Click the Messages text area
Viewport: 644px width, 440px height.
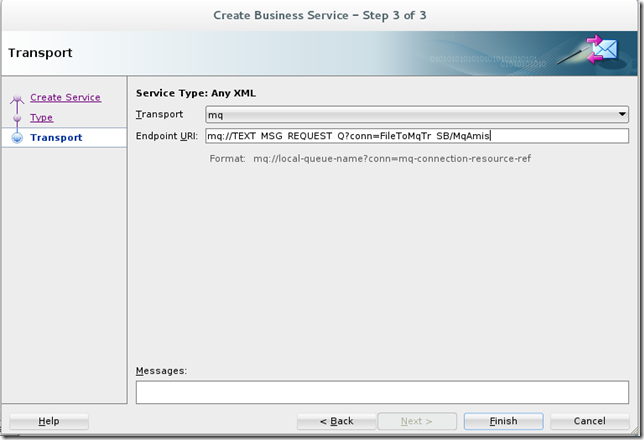point(382,392)
